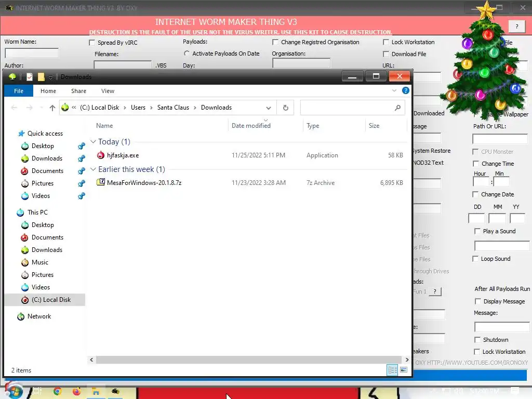Image resolution: width=532 pixels, height=399 pixels.
Task: Select the MesaForWindows-20.1.8.7z archive icon
Action: point(101,182)
